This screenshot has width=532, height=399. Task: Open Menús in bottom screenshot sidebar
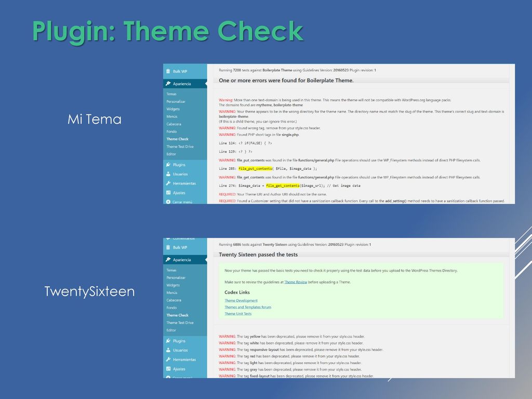pyautogui.click(x=171, y=292)
